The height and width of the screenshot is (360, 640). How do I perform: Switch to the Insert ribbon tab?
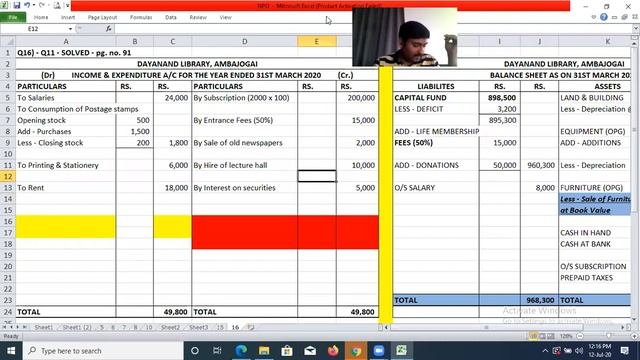(68, 18)
